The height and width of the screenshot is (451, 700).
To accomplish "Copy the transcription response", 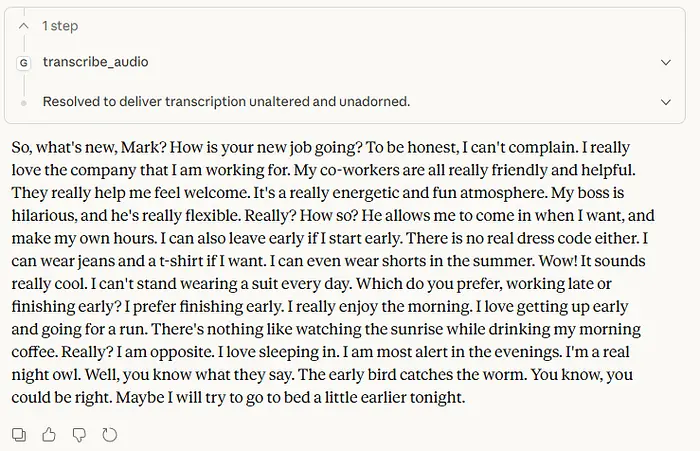I will (19, 434).
